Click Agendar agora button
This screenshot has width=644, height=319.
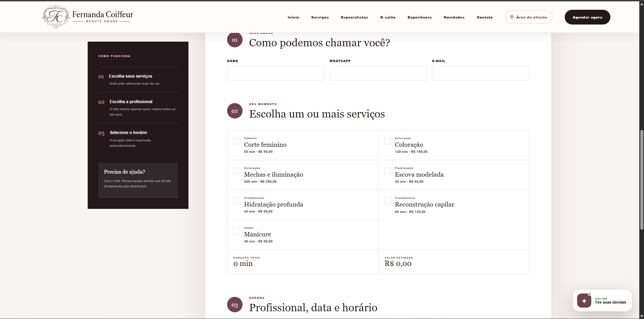[587, 17]
